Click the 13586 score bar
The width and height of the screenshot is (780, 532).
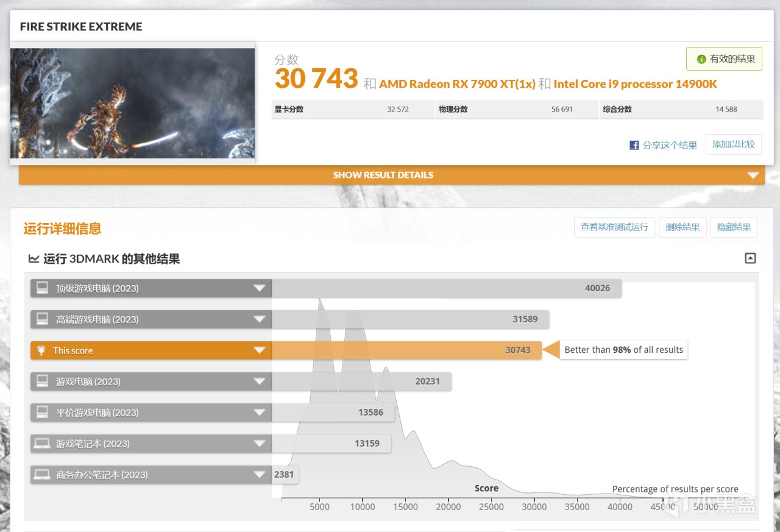point(333,413)
